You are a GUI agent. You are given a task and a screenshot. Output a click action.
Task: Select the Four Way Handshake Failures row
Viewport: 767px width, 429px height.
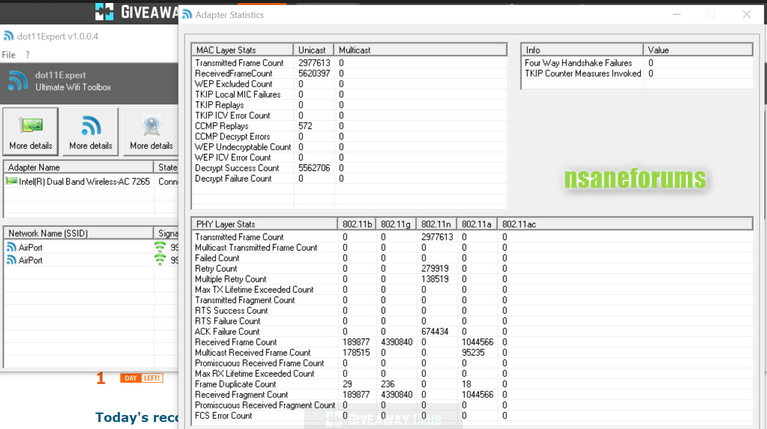point(637,63)
